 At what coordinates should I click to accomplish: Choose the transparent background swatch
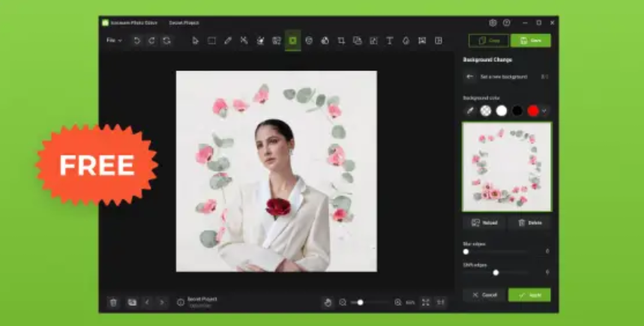coord(486,111)
